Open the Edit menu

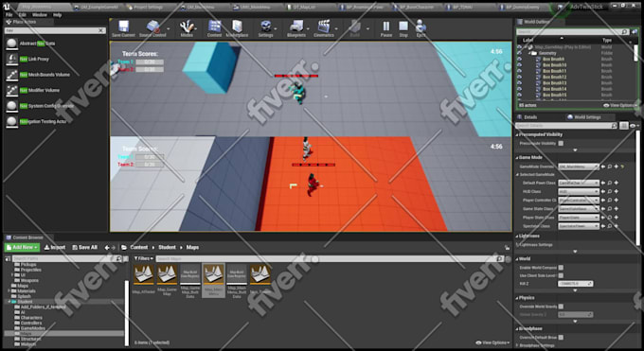coord(23,15)
